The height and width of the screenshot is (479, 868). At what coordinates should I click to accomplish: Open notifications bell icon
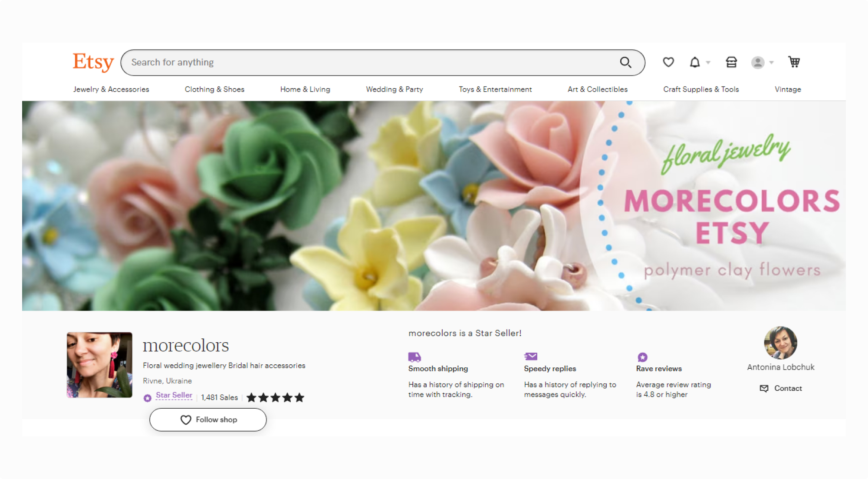(x=695, y=63)
